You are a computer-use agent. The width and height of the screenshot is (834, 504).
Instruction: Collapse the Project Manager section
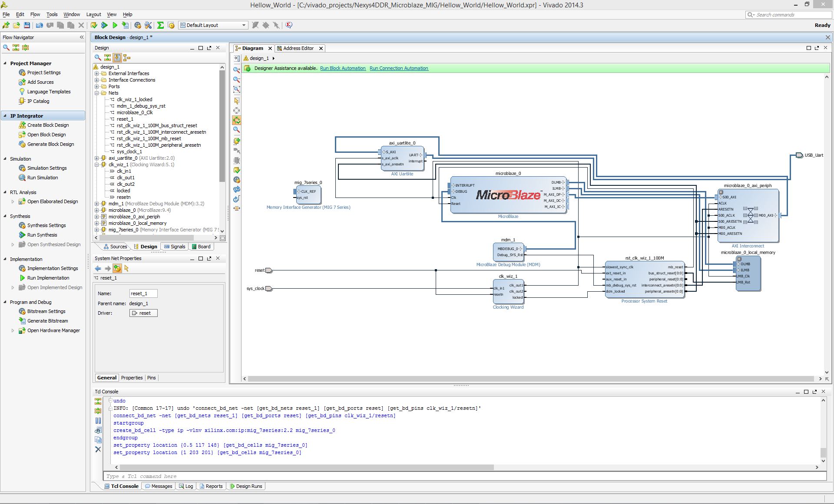coord(5,63)
